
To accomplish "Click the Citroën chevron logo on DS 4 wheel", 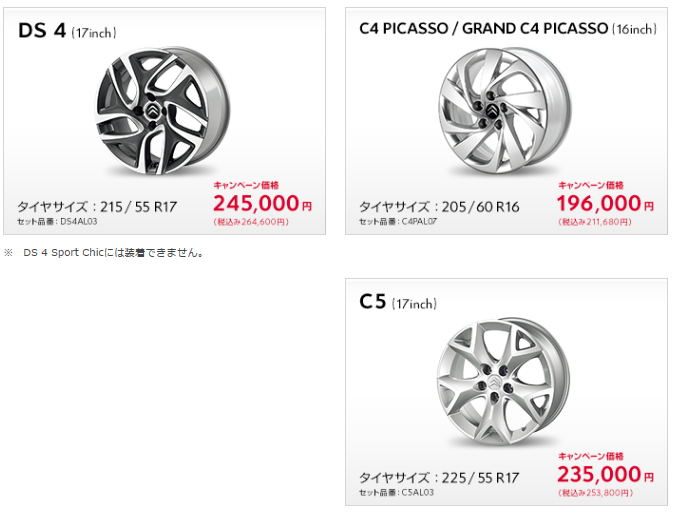I will point(153,111).
